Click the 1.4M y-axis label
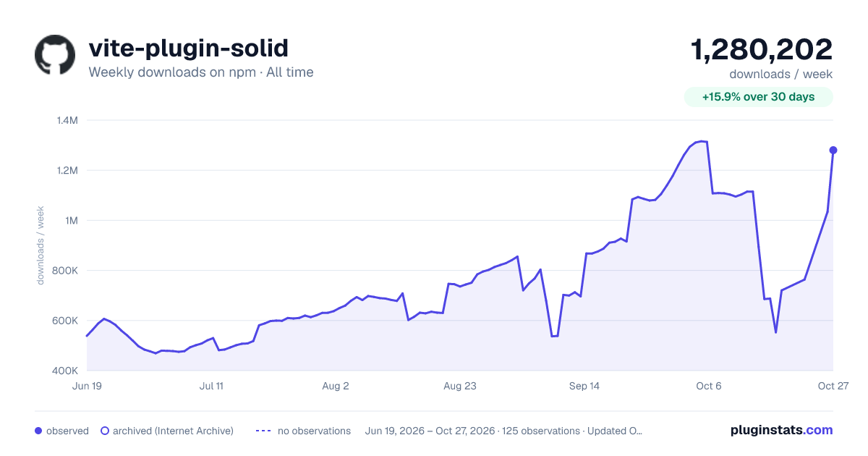Viewport: 868px width, 456px height. pyautogui.click(x=67, y=120)
